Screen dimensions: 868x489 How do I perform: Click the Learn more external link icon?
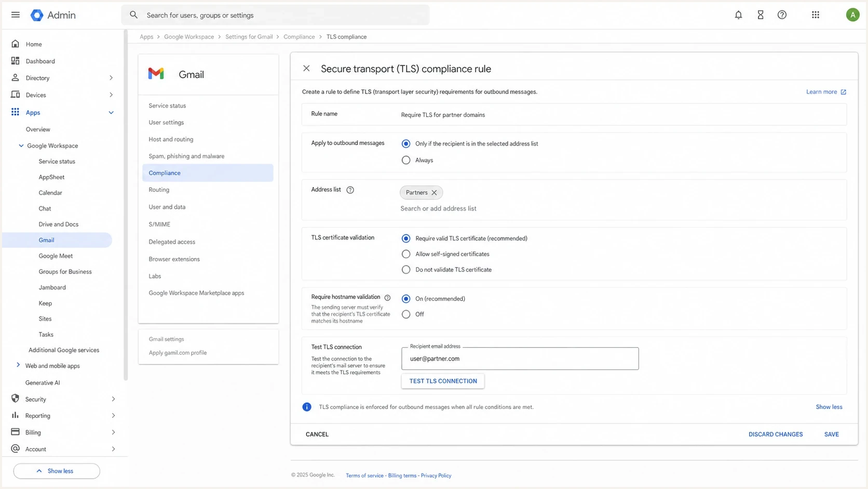[x=843, y=92]
